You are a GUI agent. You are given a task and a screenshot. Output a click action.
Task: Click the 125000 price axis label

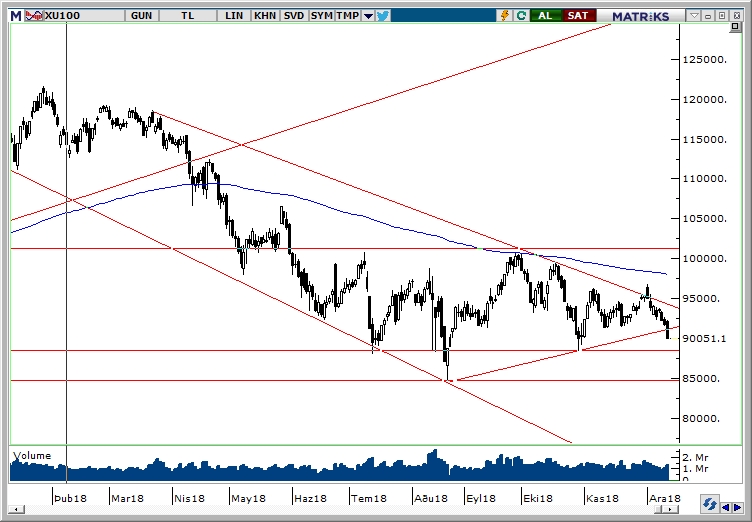[x=705, y=60]
